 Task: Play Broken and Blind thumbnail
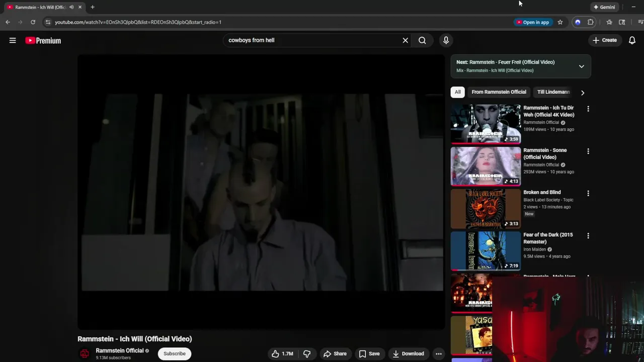coord(486,209)
